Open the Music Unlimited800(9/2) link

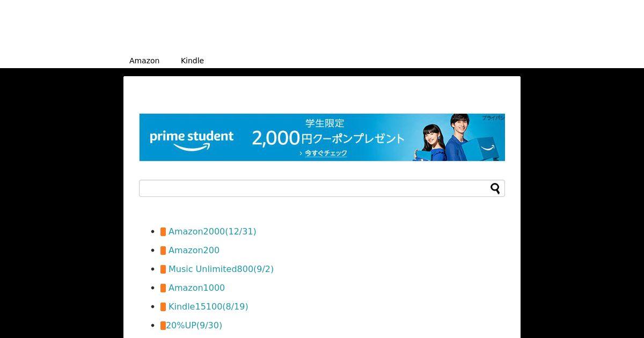click(x=221, y=269)
